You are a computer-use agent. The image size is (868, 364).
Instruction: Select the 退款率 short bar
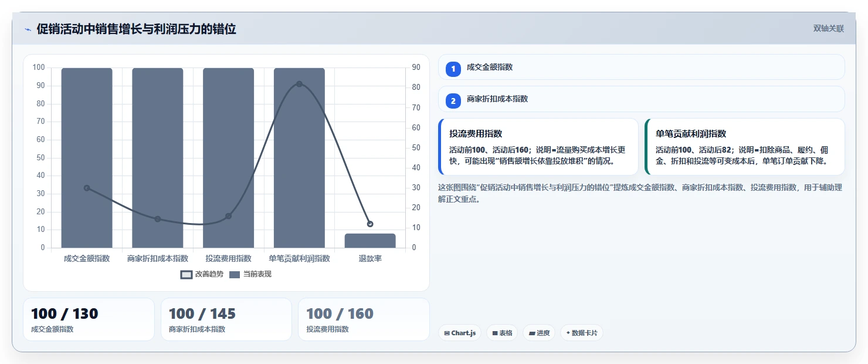point(370,241)
